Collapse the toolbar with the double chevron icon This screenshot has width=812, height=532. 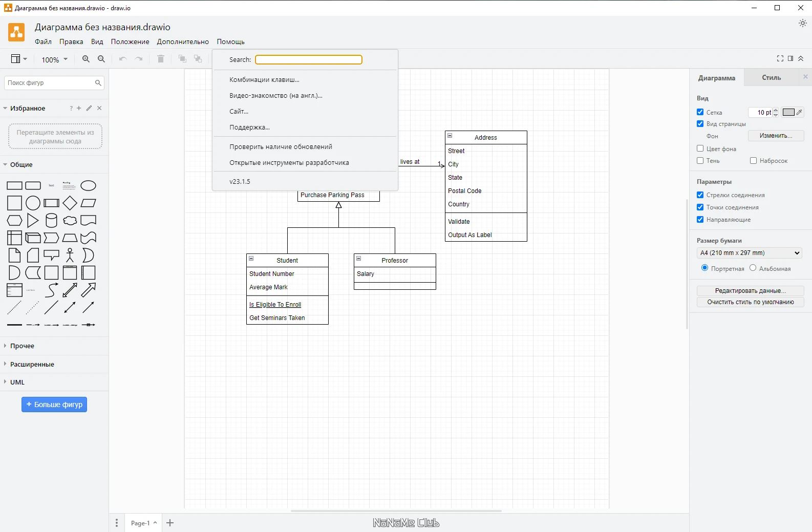tap(801, 59)
